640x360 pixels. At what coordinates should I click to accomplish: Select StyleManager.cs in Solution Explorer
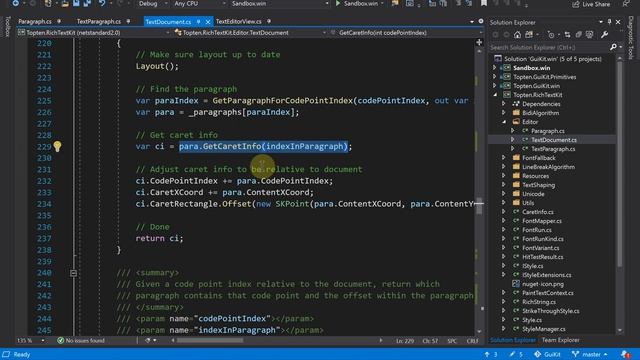544,329
